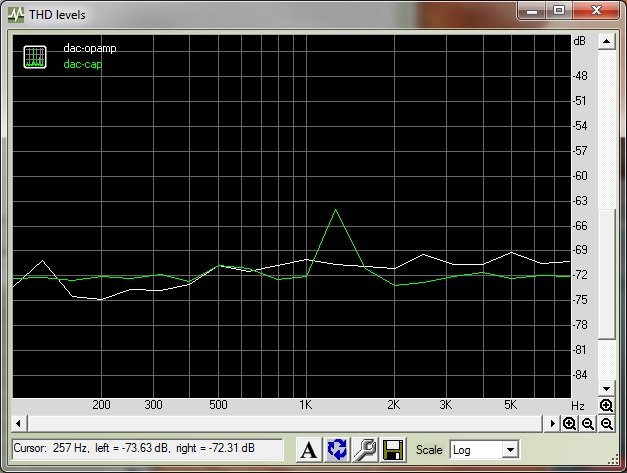Click the cursor readout status field
Screen dimensions: 627x473
click(x=148, y=449)
